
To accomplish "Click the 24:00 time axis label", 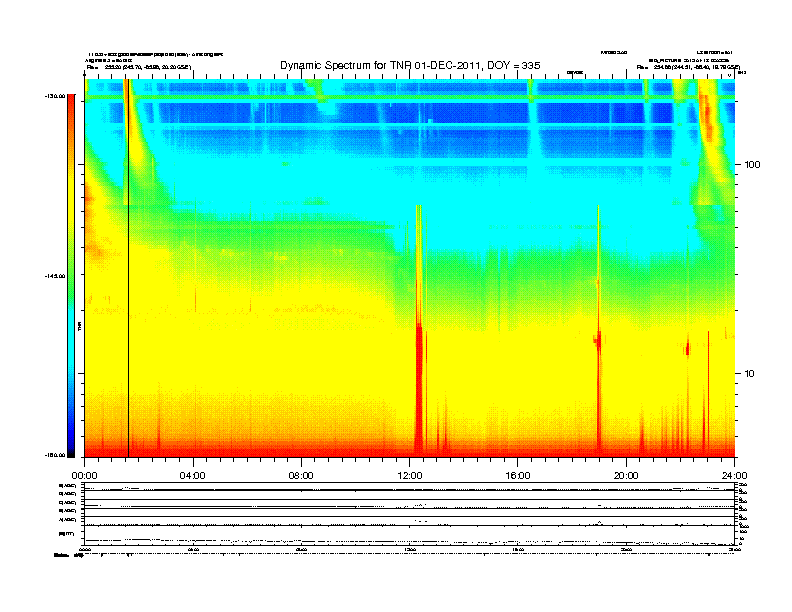I will (734, 476).
